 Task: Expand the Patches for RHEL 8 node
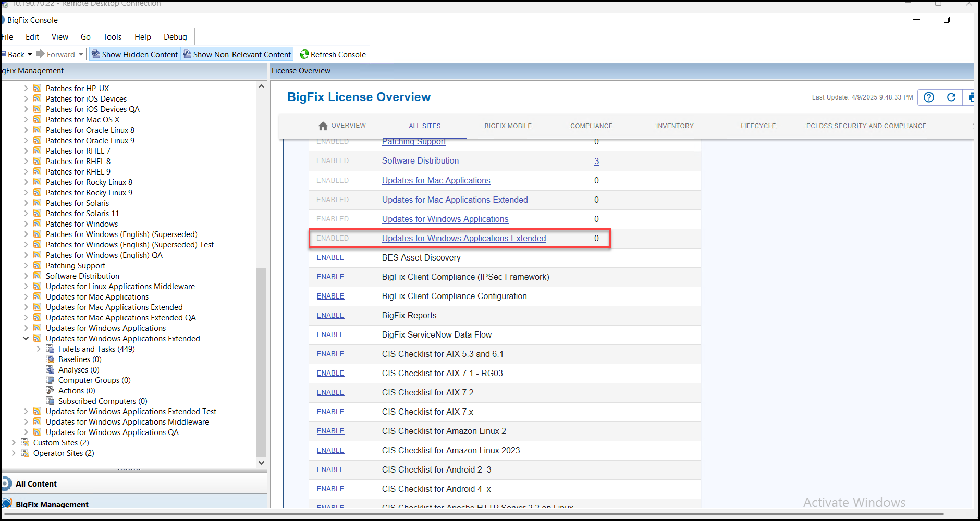click(26, 161)
